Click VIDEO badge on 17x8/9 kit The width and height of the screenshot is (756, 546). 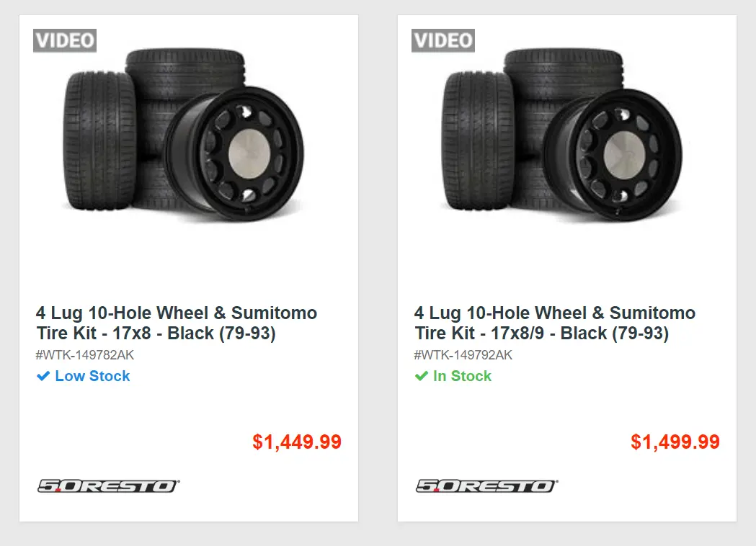443,40
